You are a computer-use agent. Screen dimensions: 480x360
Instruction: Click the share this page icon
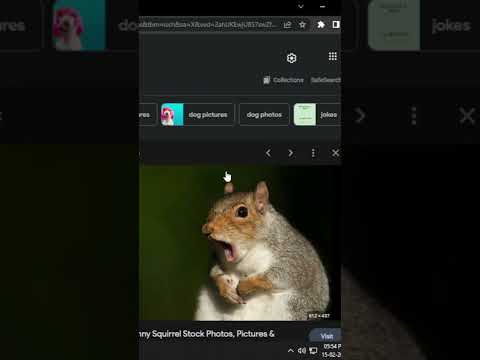[287, 25]
